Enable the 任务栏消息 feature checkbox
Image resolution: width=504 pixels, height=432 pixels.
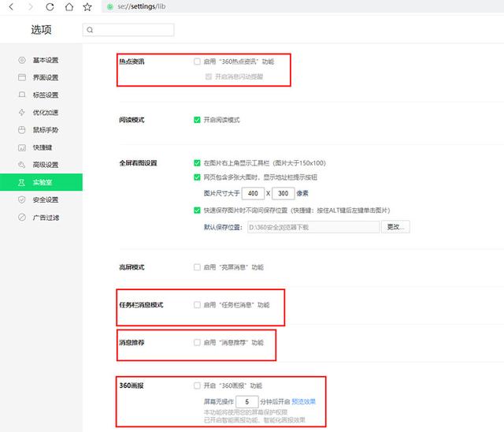click(x=197, y=304)
